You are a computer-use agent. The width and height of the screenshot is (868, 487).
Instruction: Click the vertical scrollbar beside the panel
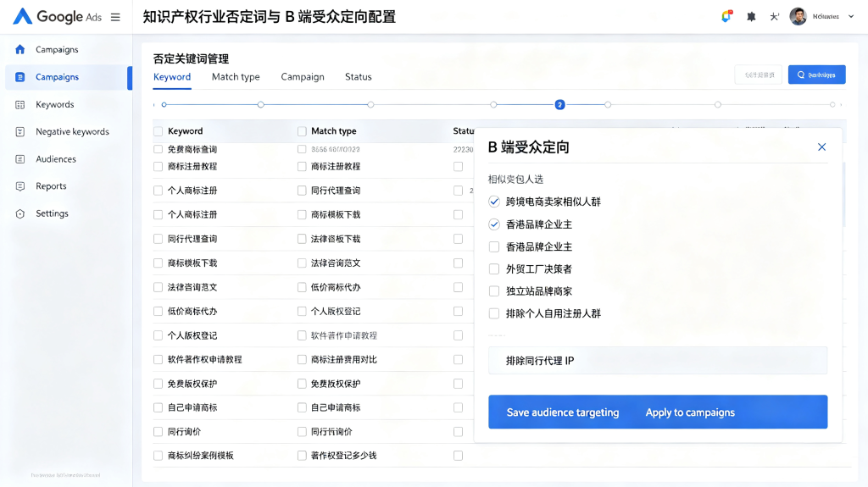(843, 194)
